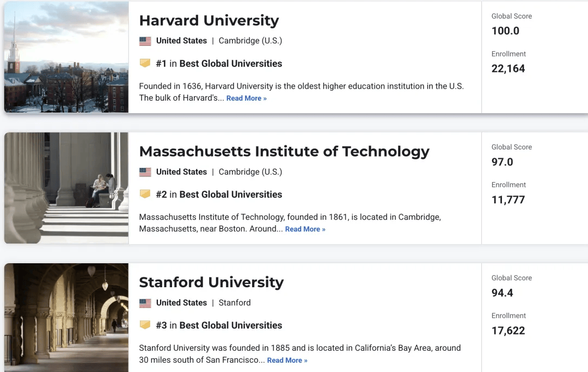Image resolution: width=588 pixels, height=372 pixels.
Task: Click the US flag icon under Stanford University
Action: click(145, 303)
